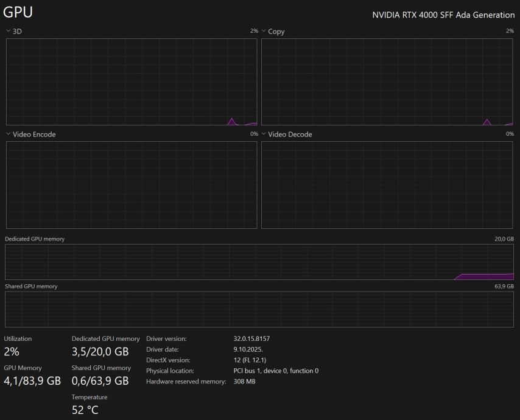Click the NVIDIA RTX 4000 SFF Ada Generation name
The height and width of the screenshot is (420, 520).
[x=443, y=15]
